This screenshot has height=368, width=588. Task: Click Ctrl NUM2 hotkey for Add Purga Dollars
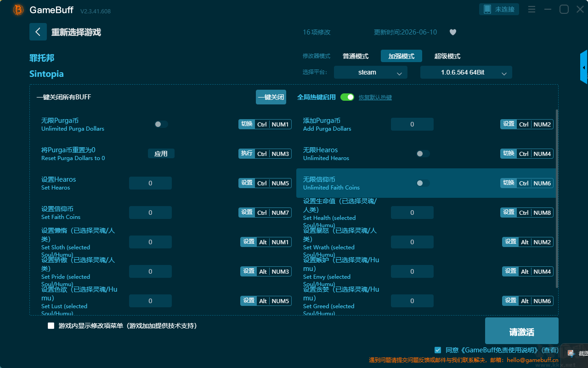(535, 124)
